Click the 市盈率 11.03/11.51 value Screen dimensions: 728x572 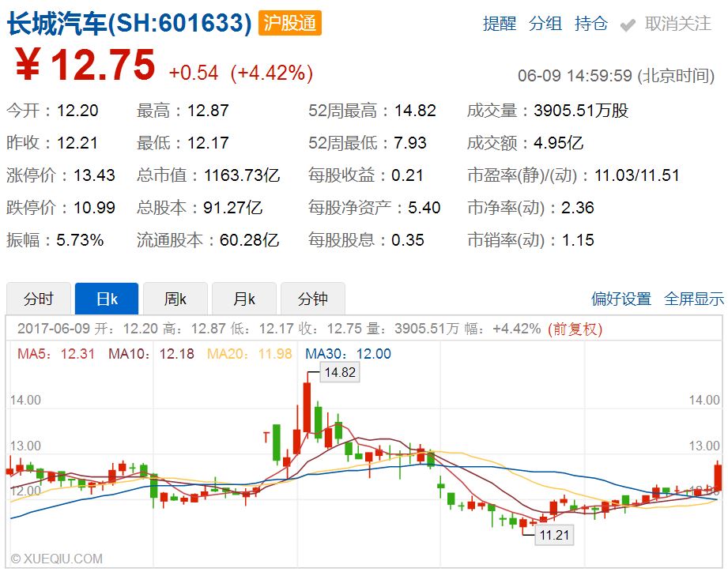click(x=637, y=175)
